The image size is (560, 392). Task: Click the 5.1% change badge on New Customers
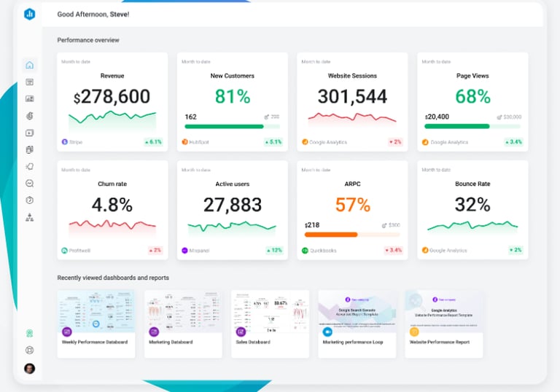tap(273, 142)
